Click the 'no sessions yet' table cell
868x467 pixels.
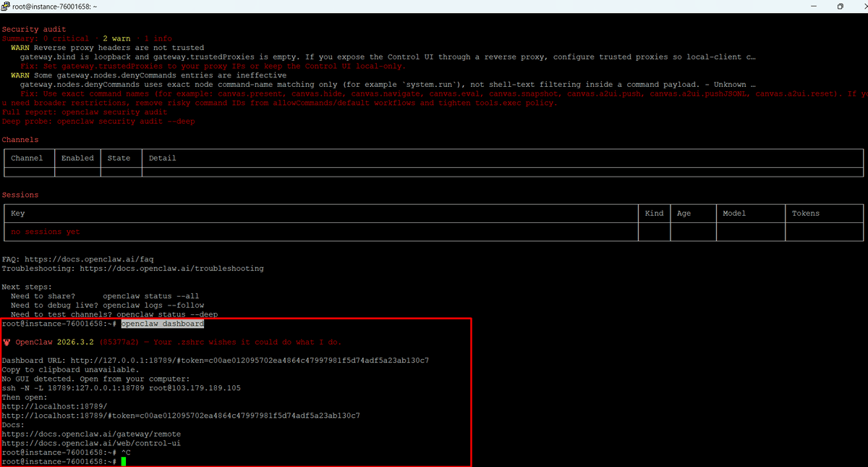click(x=46, y=232)
